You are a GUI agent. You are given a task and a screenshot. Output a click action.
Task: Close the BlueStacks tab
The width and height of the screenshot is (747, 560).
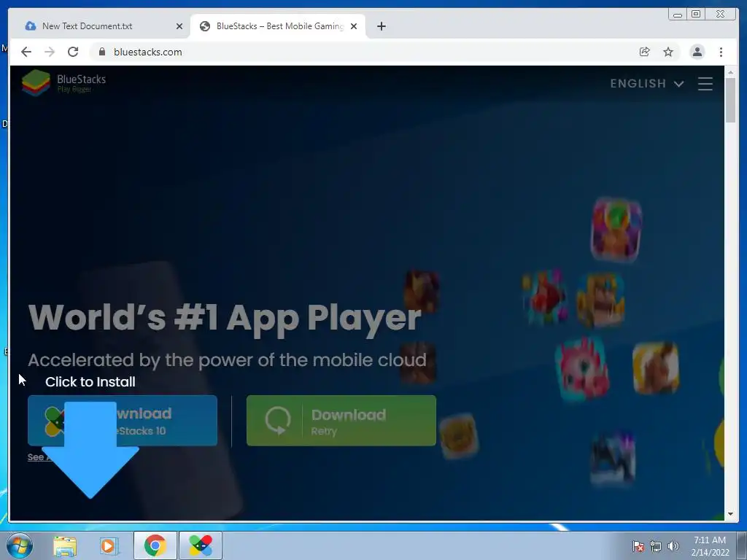click(x=354, y=26)
